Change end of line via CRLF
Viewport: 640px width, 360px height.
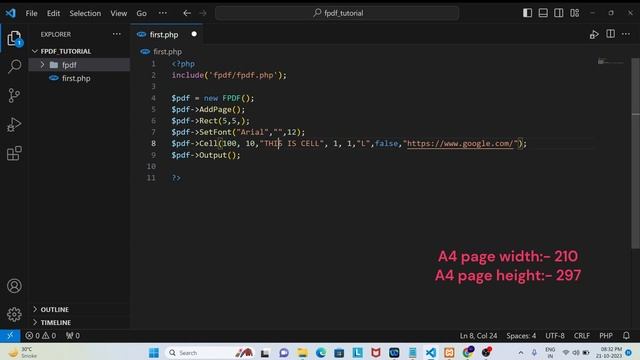582,336
